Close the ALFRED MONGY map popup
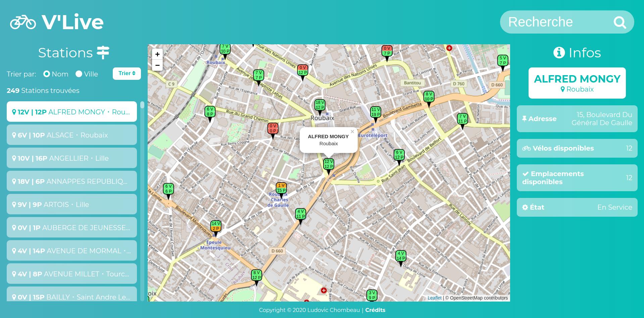The height and width of the screenshot is (318, 644). click(x=352, y=132)
